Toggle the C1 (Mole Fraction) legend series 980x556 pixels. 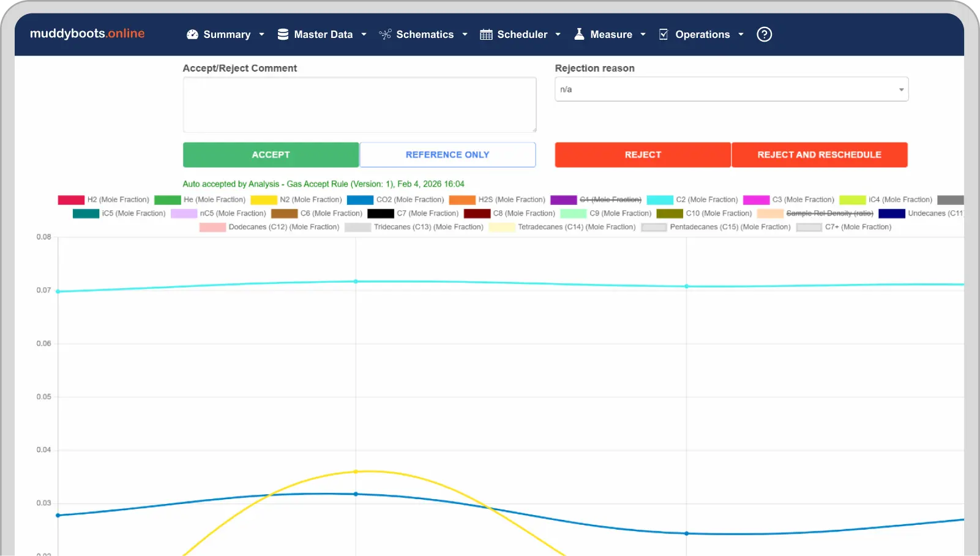(x=610, y=200)
